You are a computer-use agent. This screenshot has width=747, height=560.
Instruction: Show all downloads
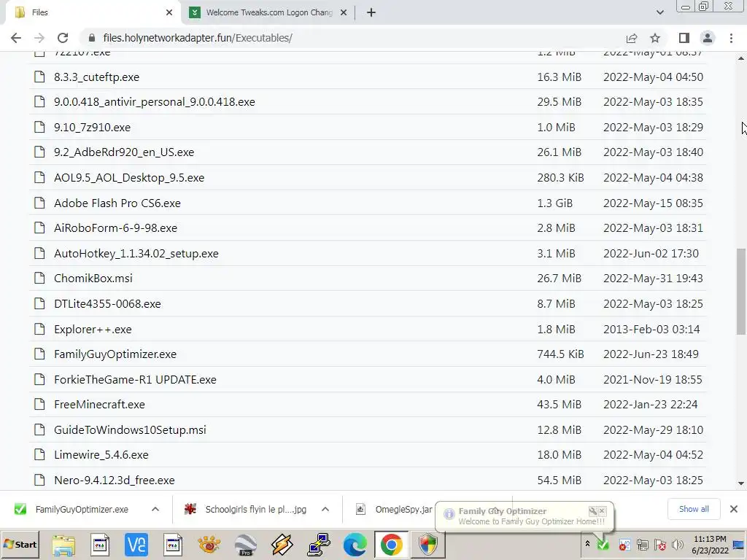coord(694,509)
